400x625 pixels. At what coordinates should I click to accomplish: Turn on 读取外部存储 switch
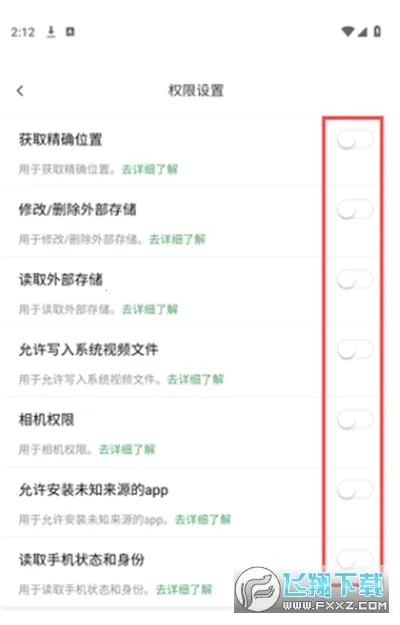355,279
